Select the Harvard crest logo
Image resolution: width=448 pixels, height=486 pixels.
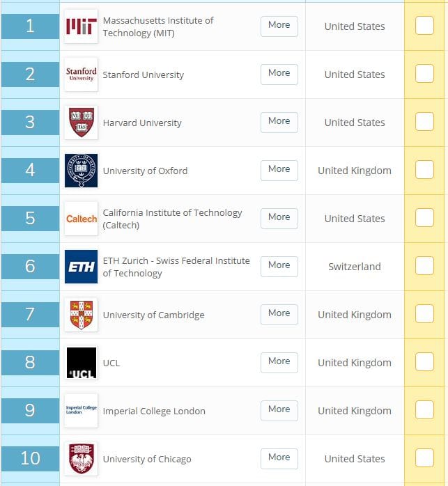coord(81,123)
